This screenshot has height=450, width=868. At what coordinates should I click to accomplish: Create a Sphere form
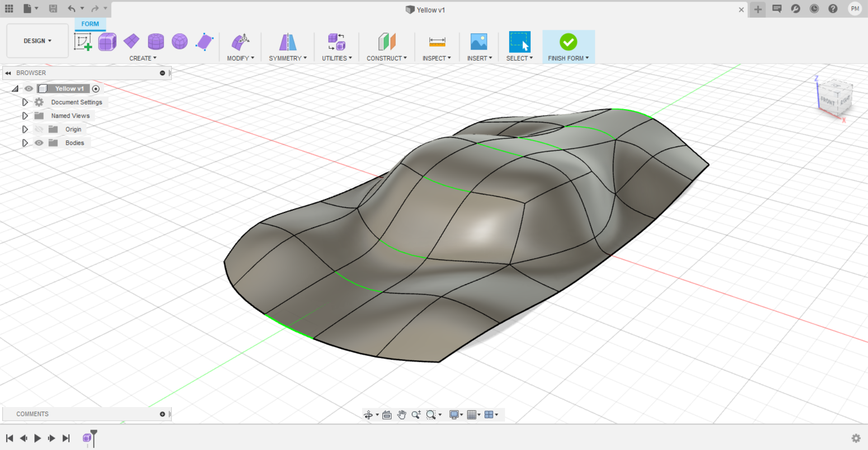coord(180,42)
